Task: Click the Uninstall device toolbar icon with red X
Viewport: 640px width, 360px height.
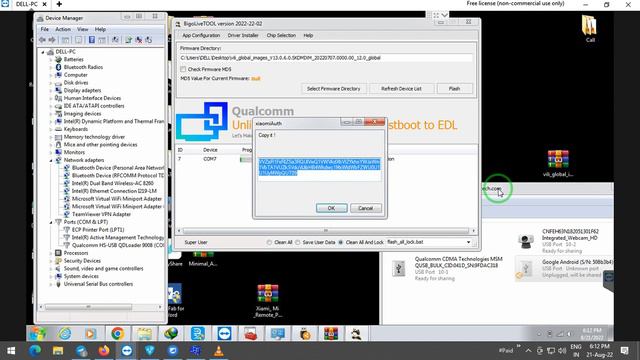Action: coord(139,40)
